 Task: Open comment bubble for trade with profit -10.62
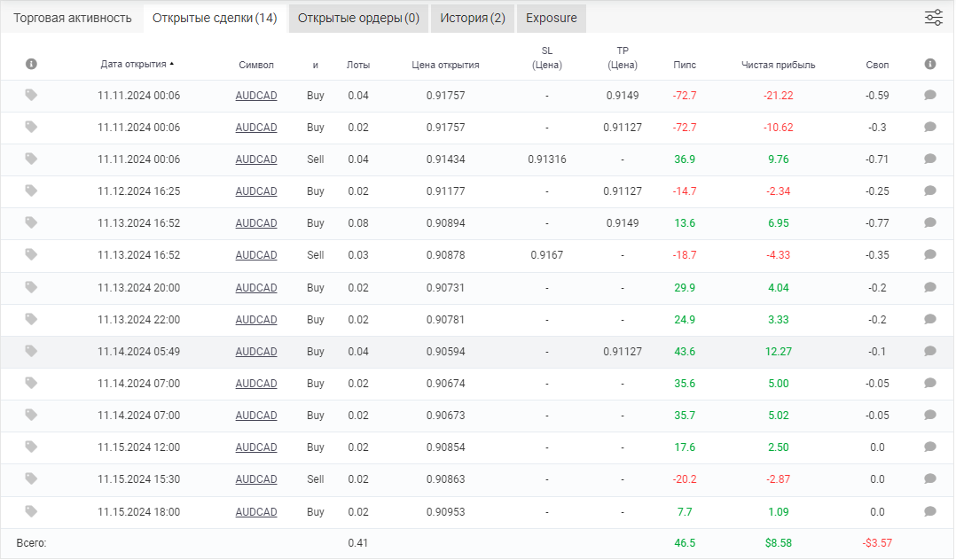929,127
